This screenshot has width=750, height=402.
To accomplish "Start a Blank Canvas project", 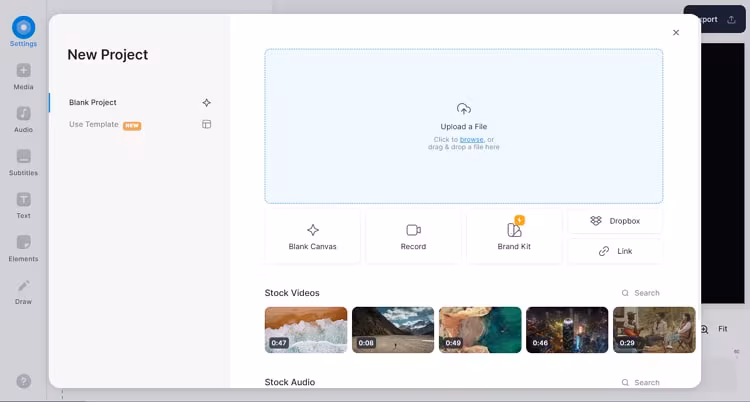I will tap(312, 236).
